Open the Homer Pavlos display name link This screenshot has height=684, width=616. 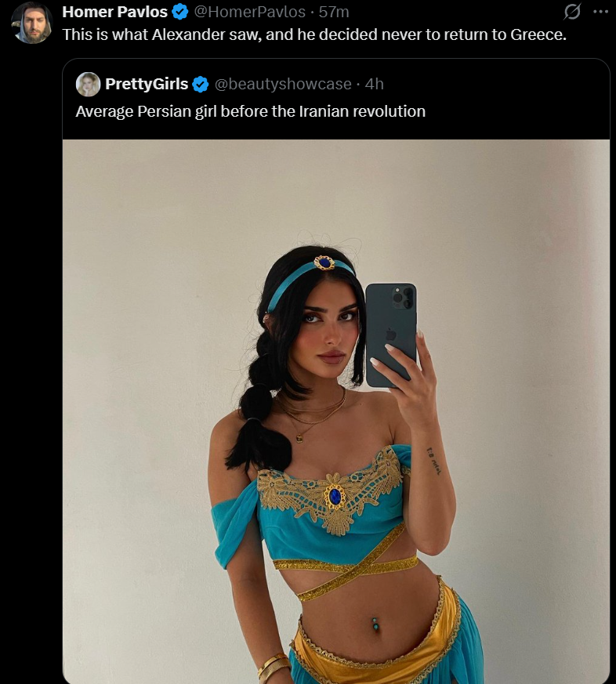114,12
